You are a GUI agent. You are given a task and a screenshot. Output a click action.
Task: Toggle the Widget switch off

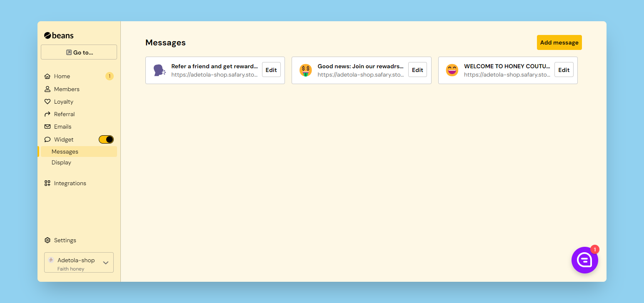[x=106, y=139]
